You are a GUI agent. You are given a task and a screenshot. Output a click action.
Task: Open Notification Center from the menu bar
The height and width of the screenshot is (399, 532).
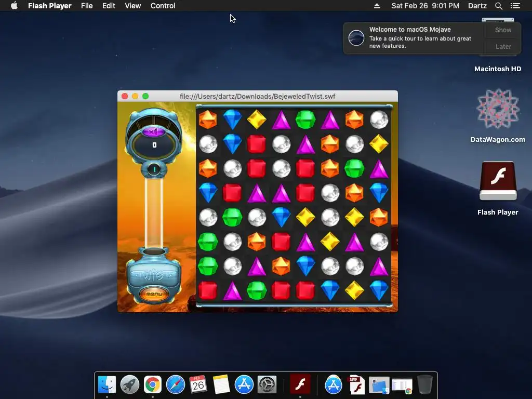[x=515, y=6]
